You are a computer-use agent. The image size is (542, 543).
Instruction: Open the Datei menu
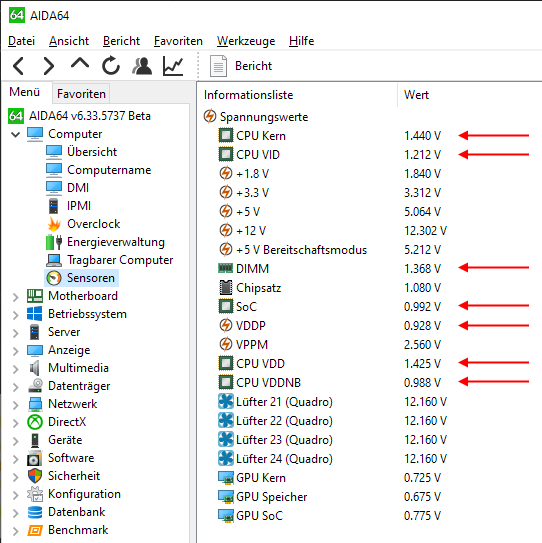tap(21, 41)
